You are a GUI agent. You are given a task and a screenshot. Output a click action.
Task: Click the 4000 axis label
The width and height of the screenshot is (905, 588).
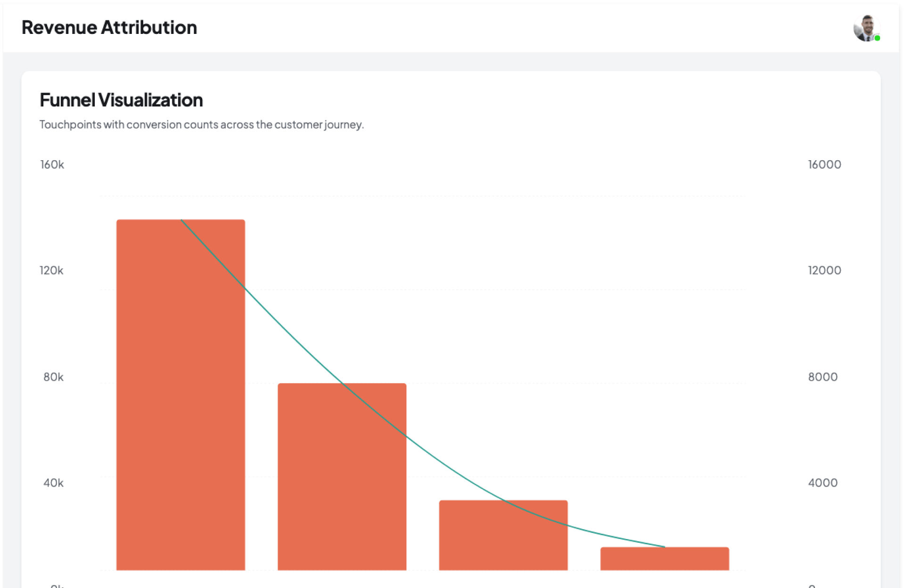coord(823,483)
